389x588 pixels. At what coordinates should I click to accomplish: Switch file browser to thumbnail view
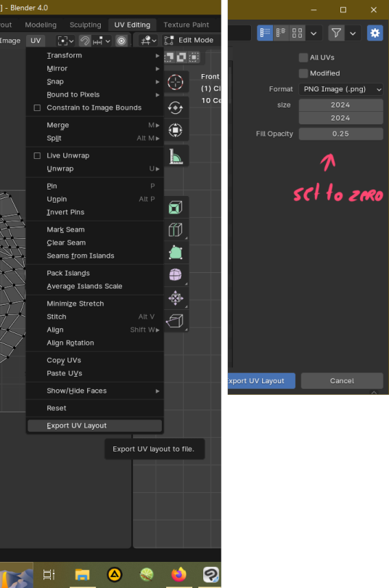tap(297, 33)
